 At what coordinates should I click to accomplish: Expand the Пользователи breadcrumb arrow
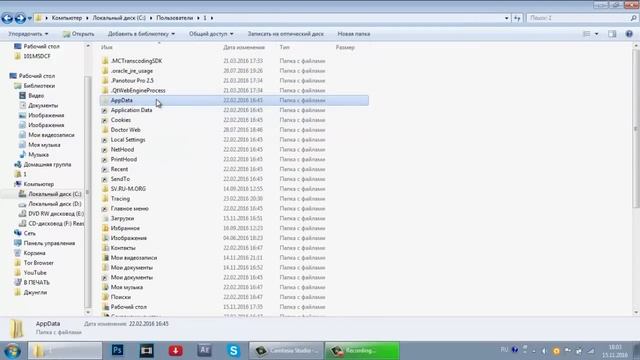click(x=198, y=18)
